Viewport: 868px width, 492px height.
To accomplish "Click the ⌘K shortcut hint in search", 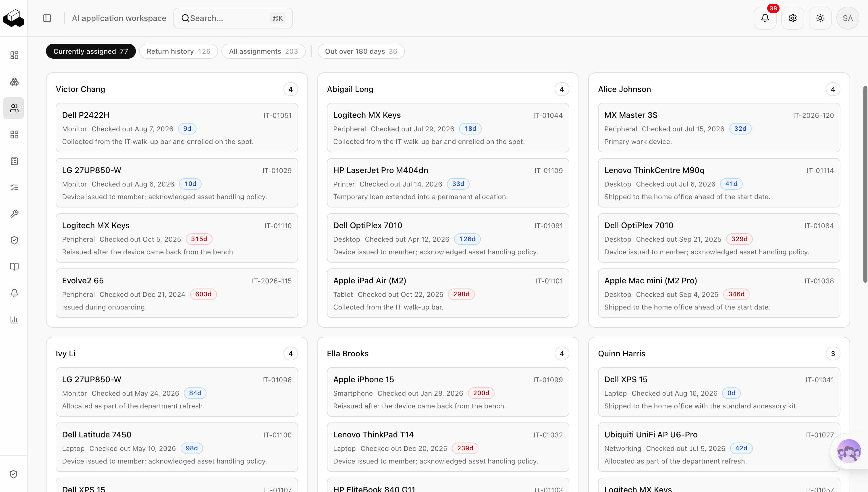I will 278,18.
